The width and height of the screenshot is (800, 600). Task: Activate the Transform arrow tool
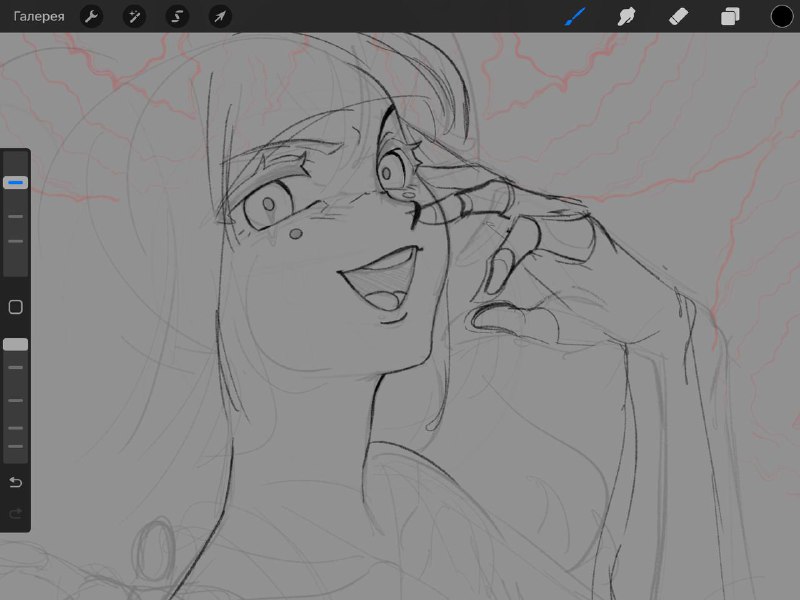(220, 16)
